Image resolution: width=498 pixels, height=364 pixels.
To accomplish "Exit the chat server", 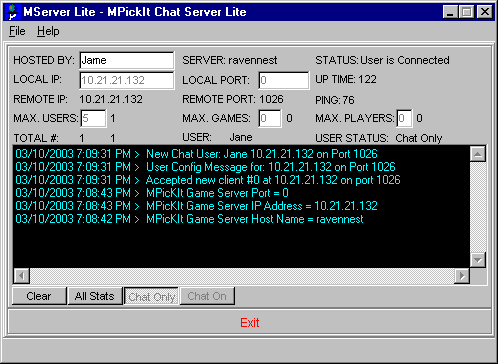I will tap(250, 322).
